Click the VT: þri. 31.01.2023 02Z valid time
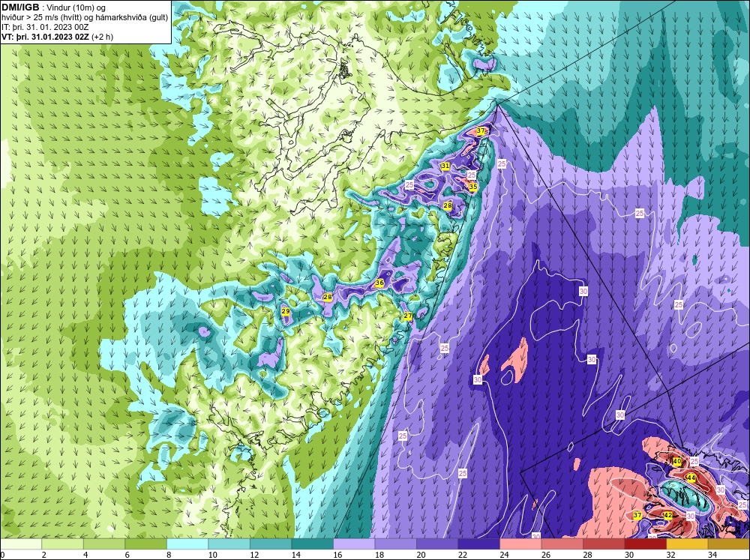The image size is (750, 560). 45,37
